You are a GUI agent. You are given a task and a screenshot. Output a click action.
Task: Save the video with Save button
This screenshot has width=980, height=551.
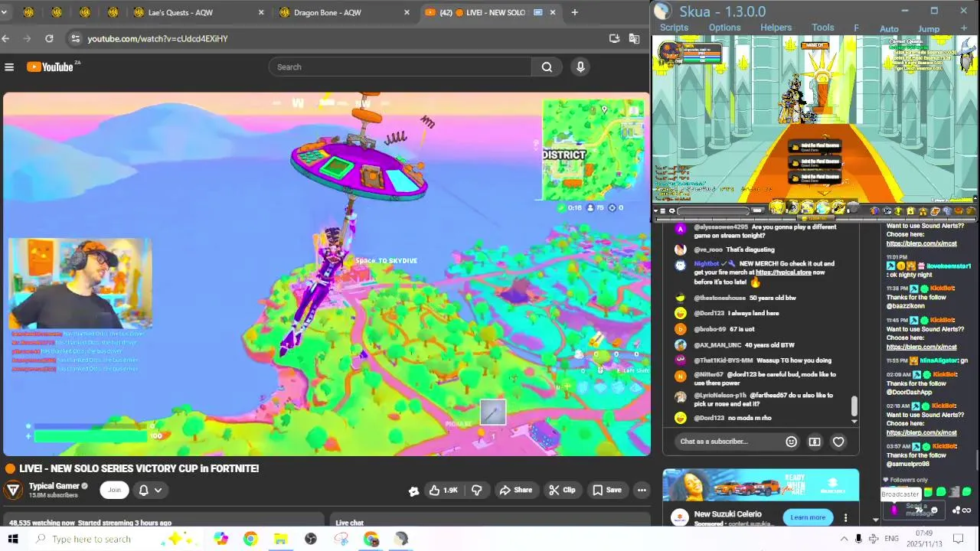606,490
